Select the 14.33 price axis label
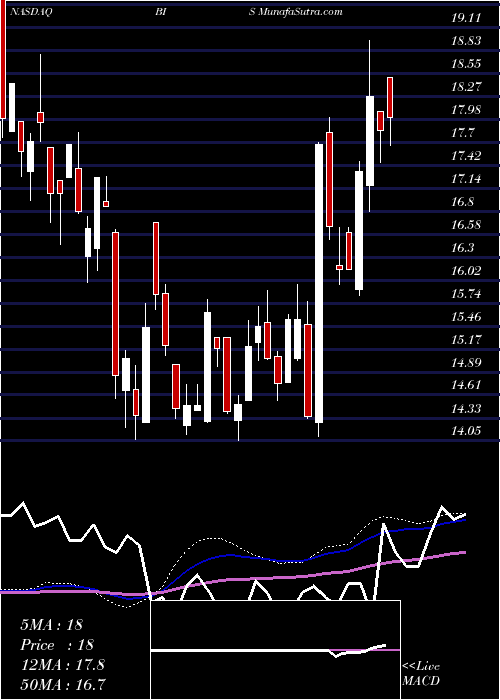 tap(466, 408)
